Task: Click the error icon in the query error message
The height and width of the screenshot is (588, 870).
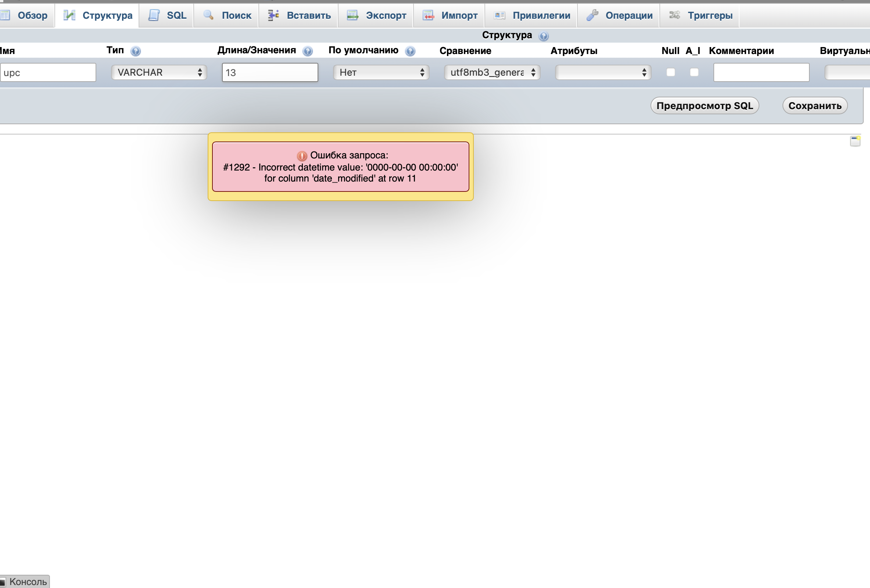Action: 302,156
